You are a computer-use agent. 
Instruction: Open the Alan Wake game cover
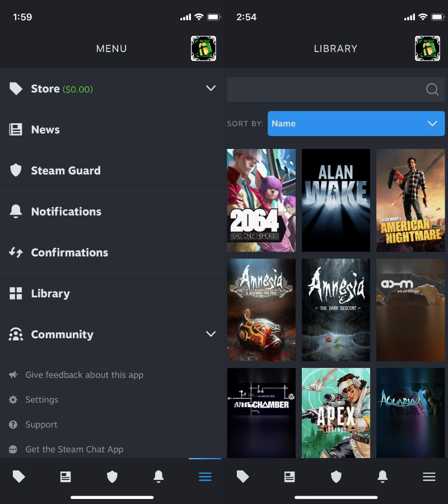click(335, 200)
